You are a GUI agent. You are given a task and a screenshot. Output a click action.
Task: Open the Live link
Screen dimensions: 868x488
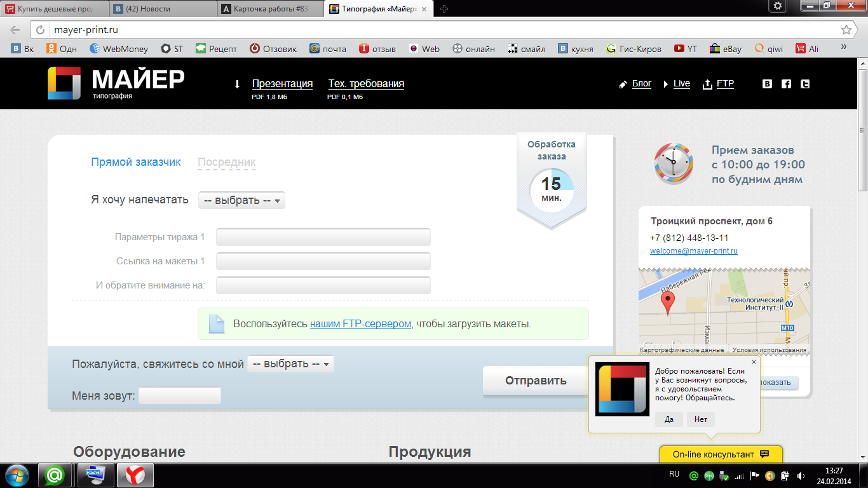point(682,83)
